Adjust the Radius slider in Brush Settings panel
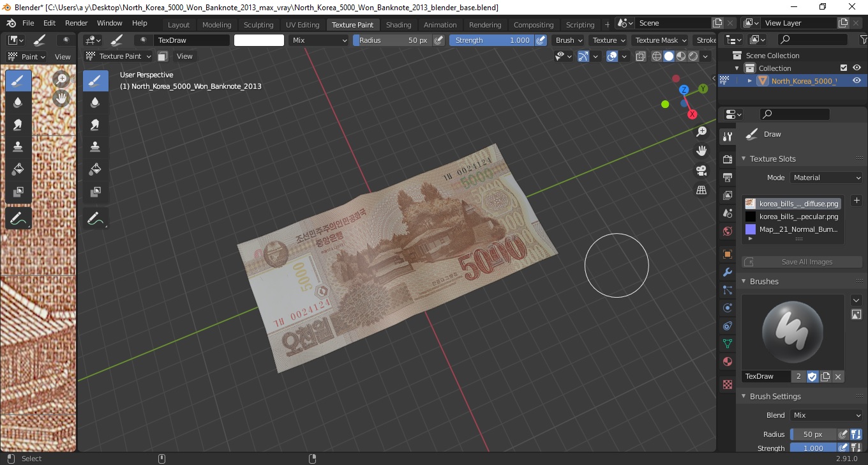 (813, 434)
